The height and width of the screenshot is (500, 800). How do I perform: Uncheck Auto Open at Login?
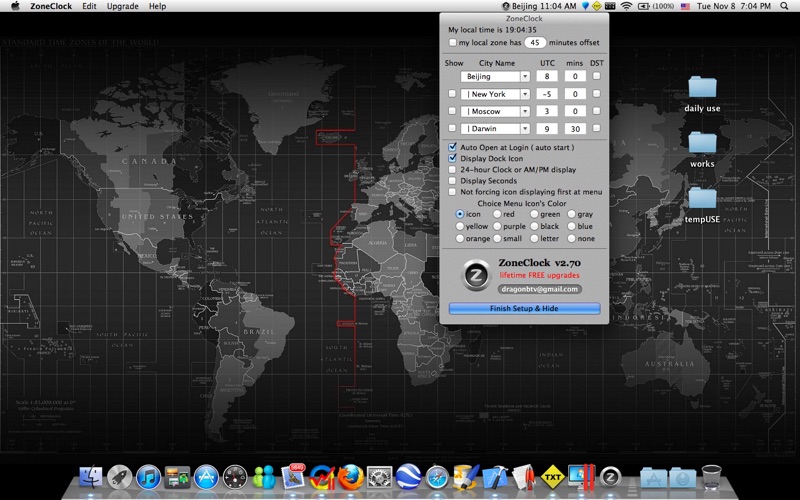click(452, 147)
